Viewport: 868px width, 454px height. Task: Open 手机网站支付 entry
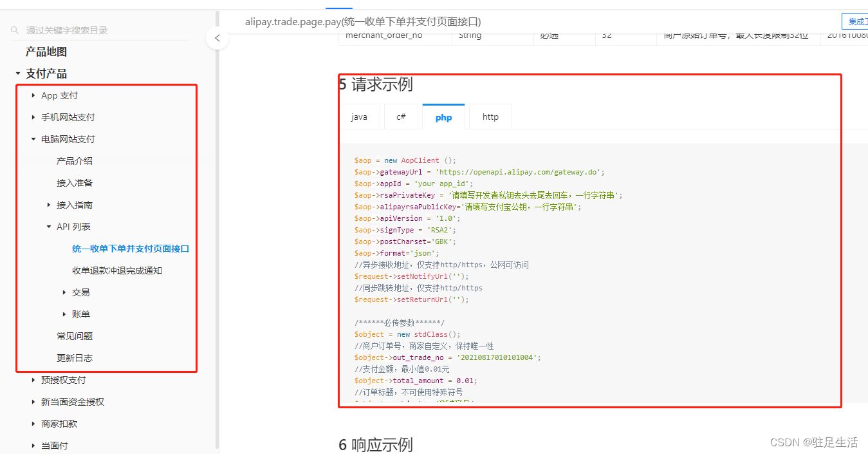[x=68, y=117]
